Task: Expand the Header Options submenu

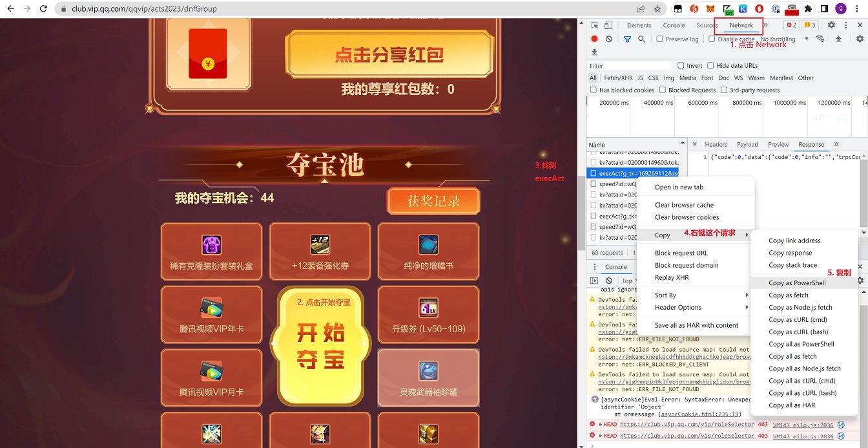Action: point(695,307)
